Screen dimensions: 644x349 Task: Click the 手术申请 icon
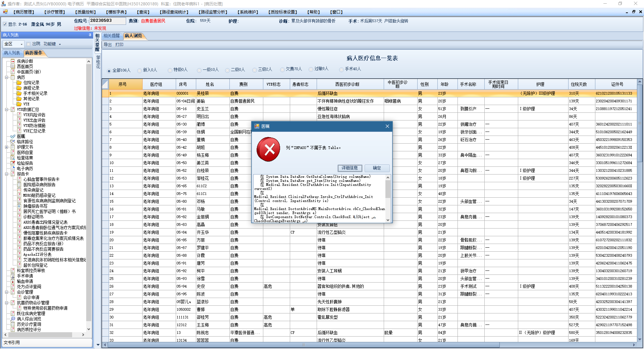(x=13, y=276)
